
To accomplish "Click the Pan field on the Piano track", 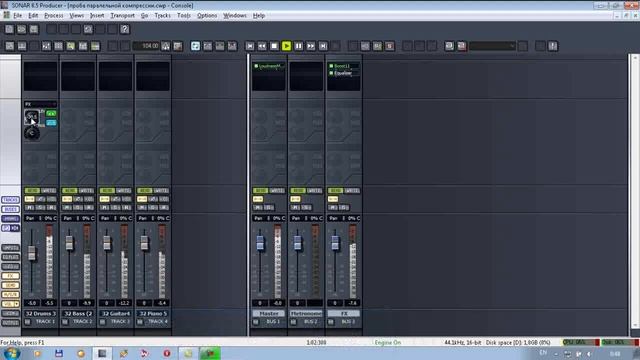I will (x=153, y=218).
